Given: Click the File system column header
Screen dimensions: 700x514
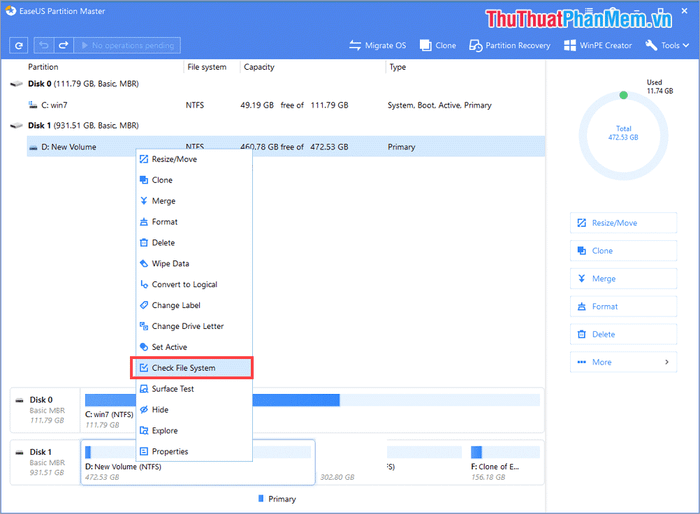Looking at the screenshot, I should [x=207, y=67].
